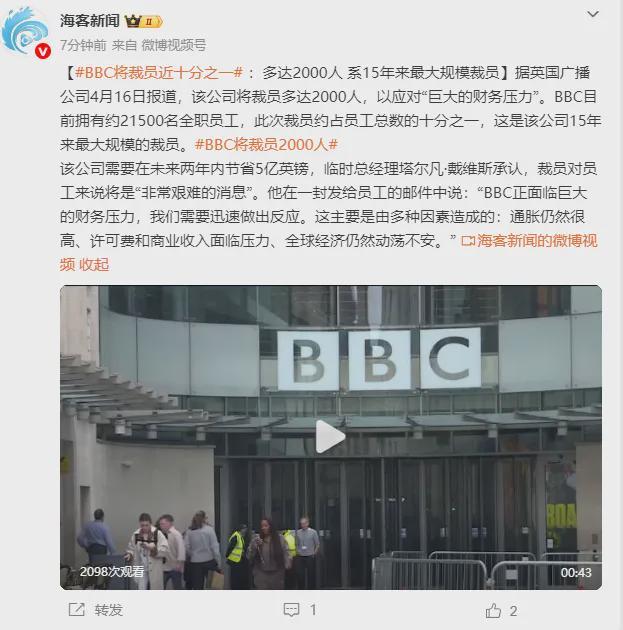The height and width of the screenshot is (630, 623).
Task: Click the red V verified badge
Action: 43,51
